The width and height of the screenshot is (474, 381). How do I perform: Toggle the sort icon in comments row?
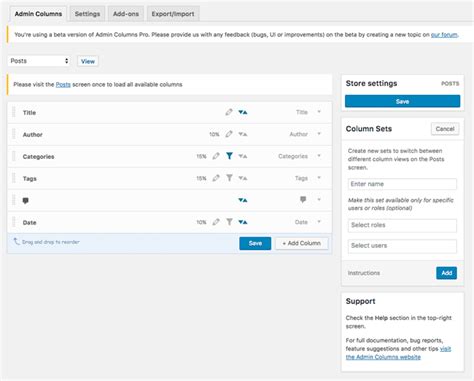243,200
